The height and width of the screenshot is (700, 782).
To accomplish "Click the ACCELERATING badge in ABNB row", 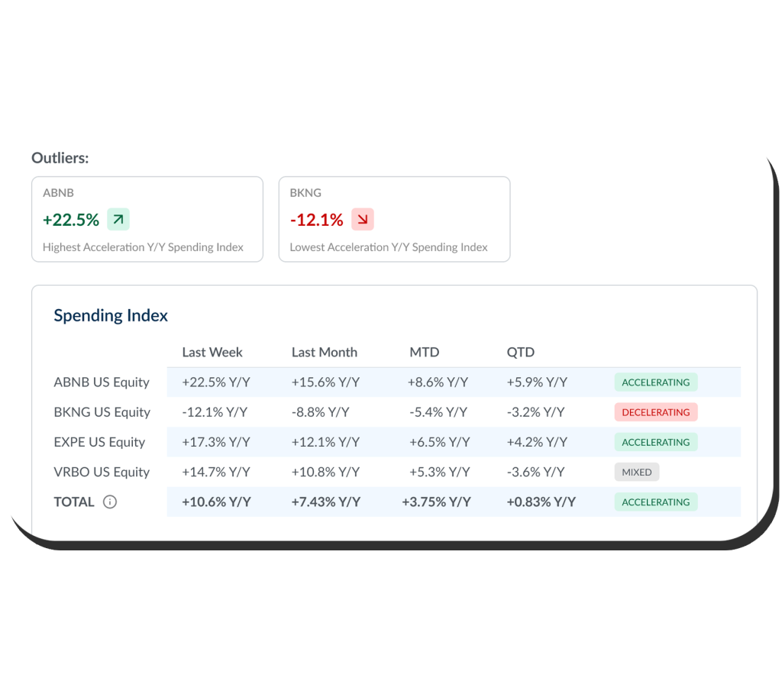I will coord(655,382).
